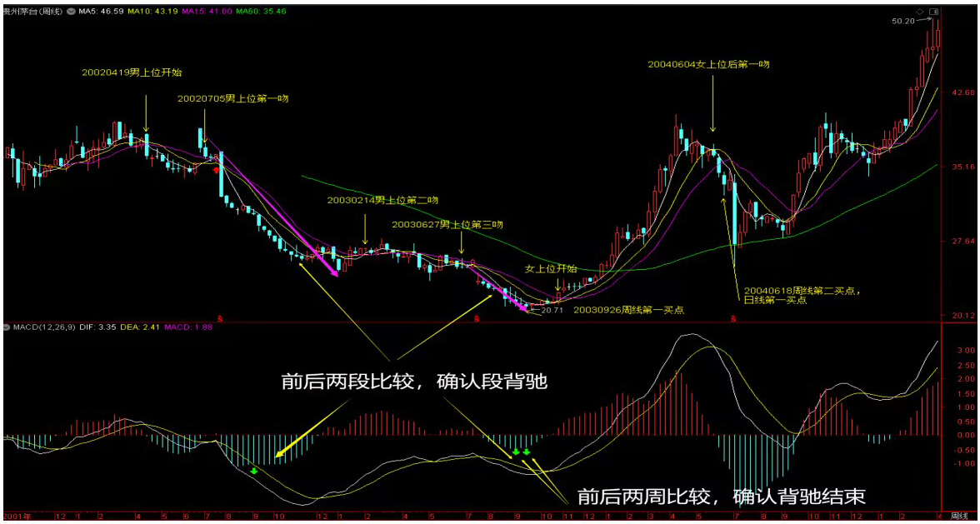
Task: Click the 50.20 high price label
Action: [x=904, y=21]
